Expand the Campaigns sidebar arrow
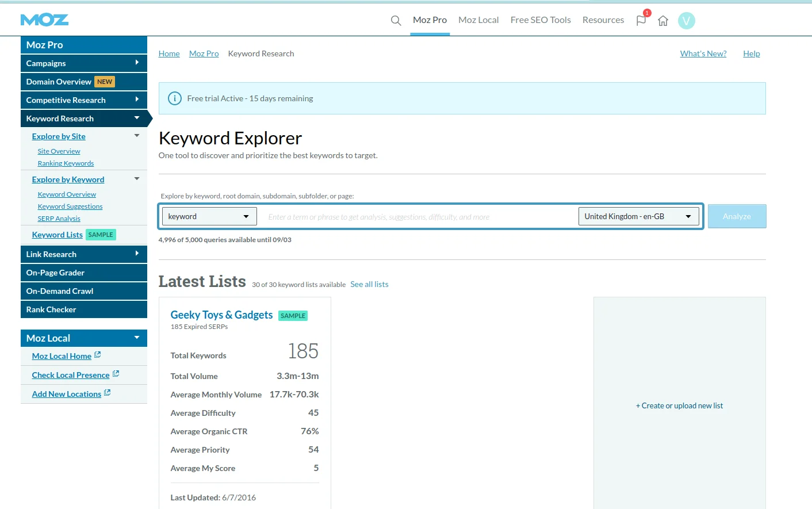The image size is (812, 509). 137,63
